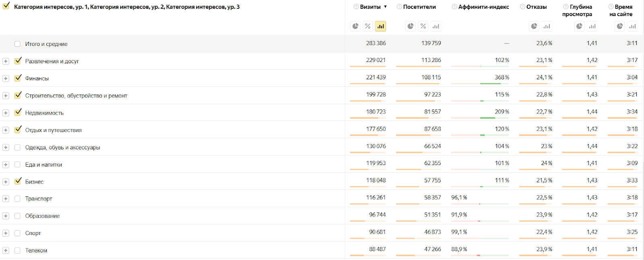This screenshot has height=260, width=644.
Task: Click the Образование category label
Action: pyautogui.click(x=42, y=216)
